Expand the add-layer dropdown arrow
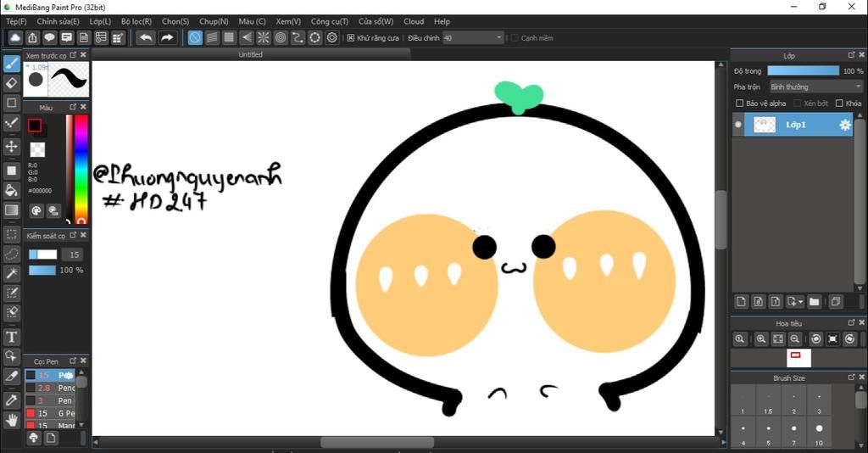The image size is (868, 453). point(801,302)
